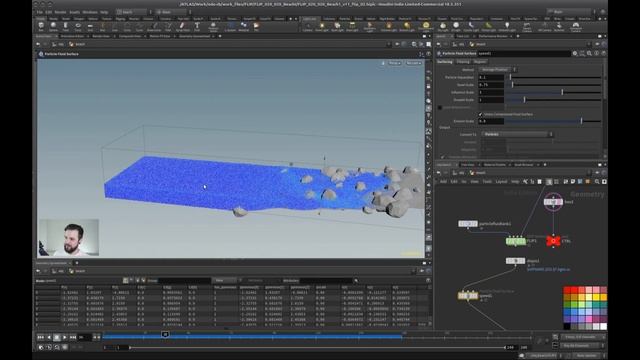Jump to the last frame
This screenshot has width=640, height=360.
tap(73, 338)
